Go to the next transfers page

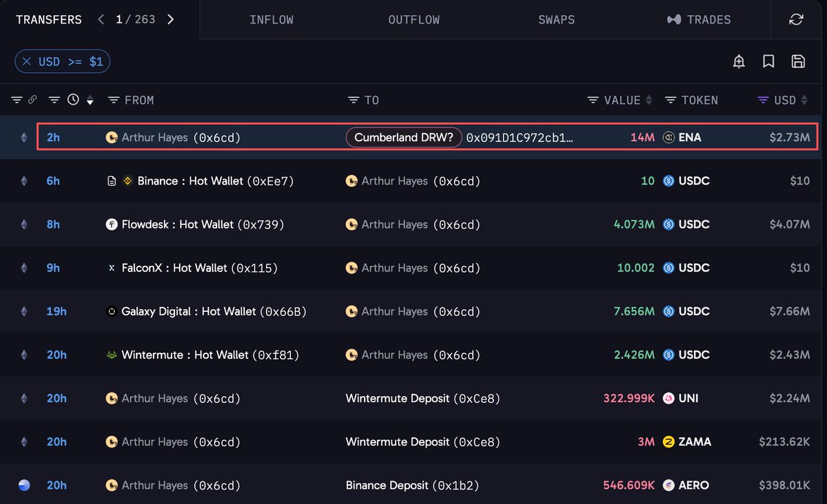click(x=171, y=19)
